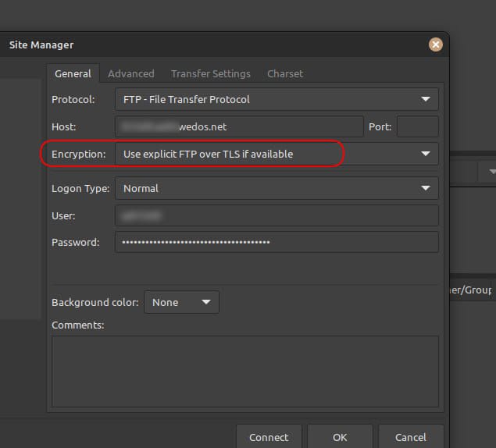Click the Connect button

point(269,437)
